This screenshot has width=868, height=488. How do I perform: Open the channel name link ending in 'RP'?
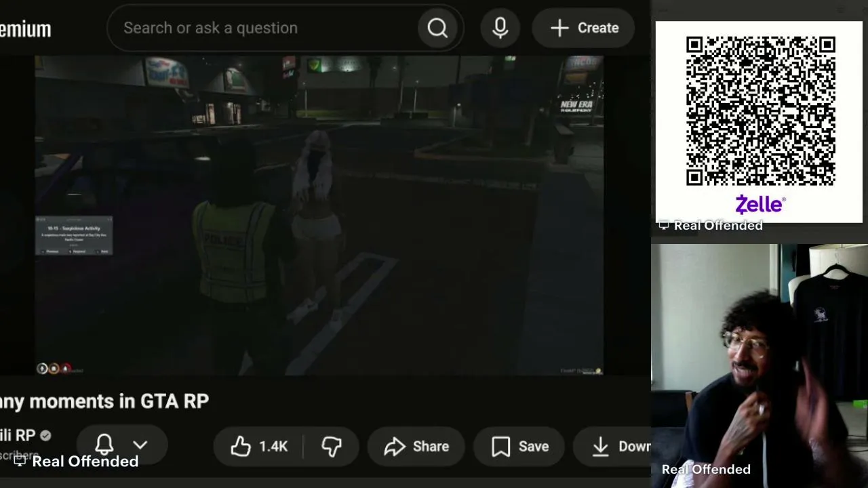[17, 436]
